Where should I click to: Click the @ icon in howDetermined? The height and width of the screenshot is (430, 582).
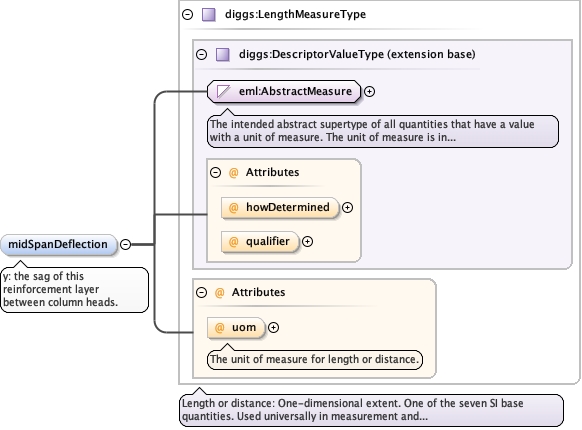(x=233, y=208)
